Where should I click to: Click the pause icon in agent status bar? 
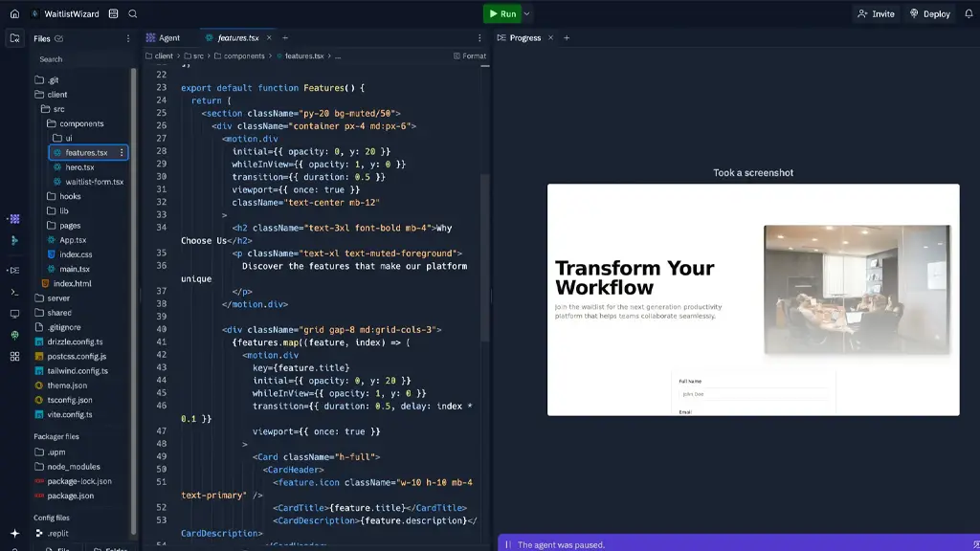[x=508, y=544]
